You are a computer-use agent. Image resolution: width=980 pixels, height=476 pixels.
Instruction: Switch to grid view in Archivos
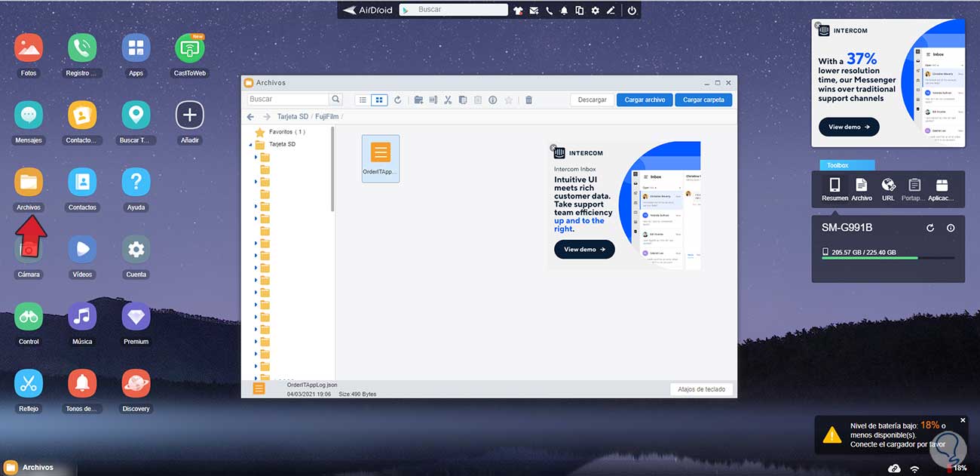[379, 100]
